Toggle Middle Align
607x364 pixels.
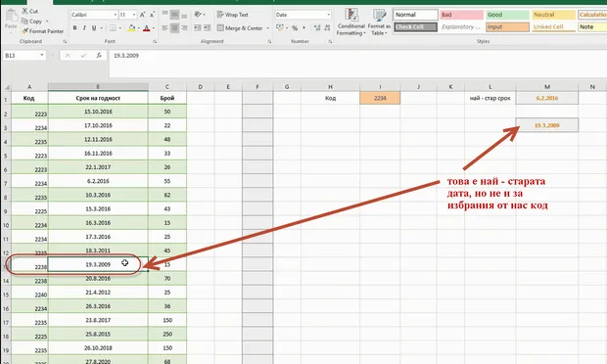pyautogui.click(x=174, y=15)
